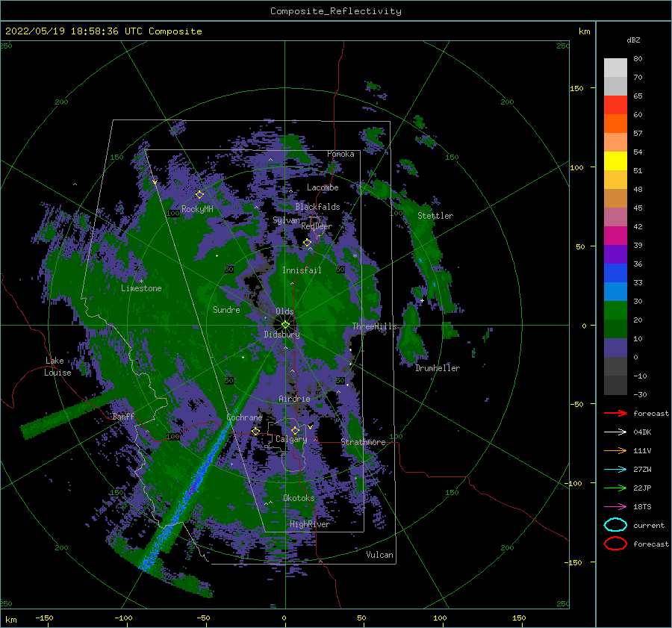The height and width of the screenshot is (628, 672).
Task: Pick the purple 39 dBZ swatch
Action: point(615,254)
